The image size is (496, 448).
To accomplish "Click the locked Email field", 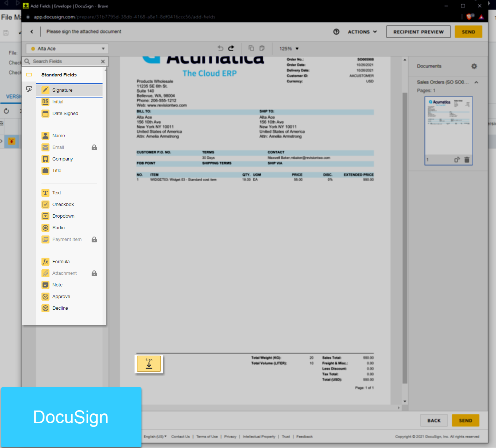I will coord(69,147).
